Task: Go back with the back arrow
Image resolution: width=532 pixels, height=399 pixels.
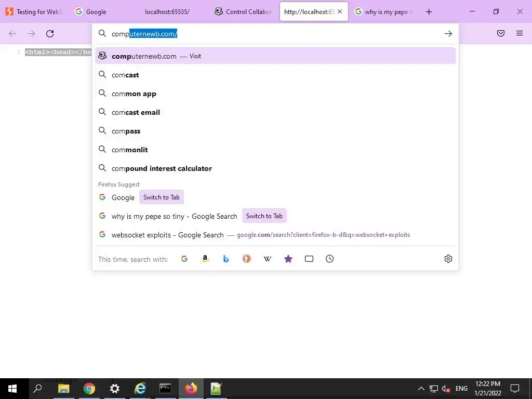Action: (12, 34)
